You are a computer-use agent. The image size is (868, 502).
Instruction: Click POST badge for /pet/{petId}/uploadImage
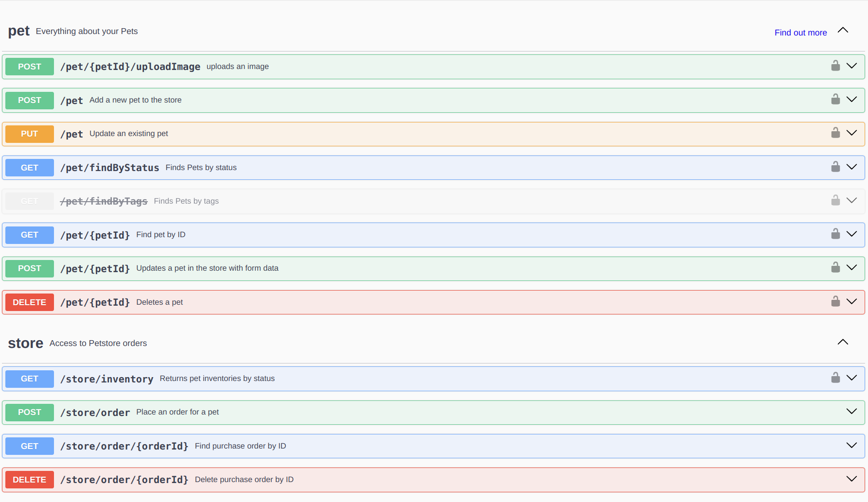30,67
